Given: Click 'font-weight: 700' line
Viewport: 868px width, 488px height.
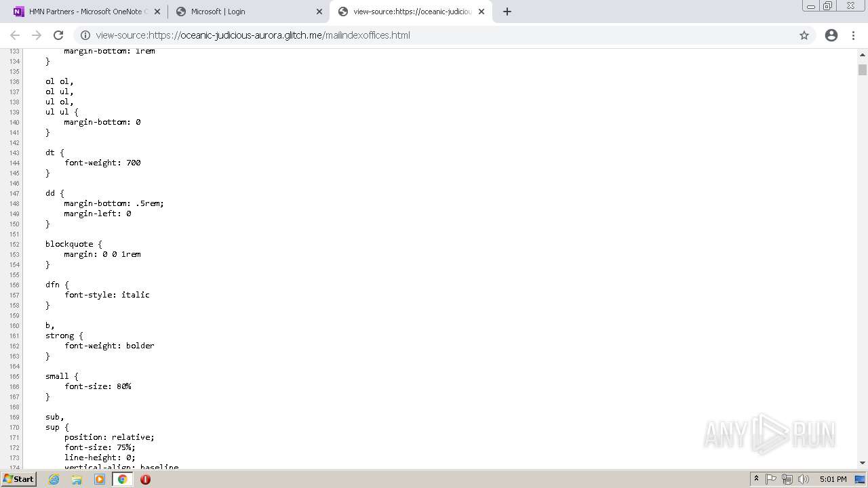Looking at the screenshot, I should (x=102, y=163).
